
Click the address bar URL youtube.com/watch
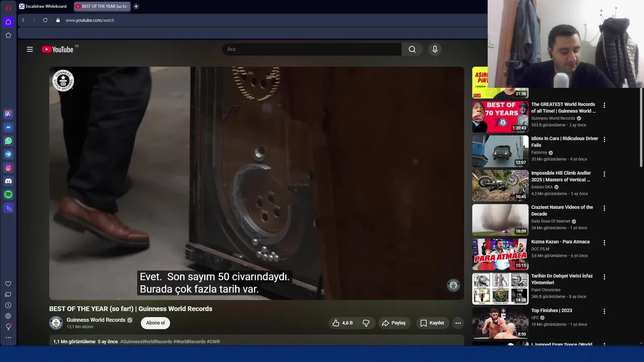point(90,20)
